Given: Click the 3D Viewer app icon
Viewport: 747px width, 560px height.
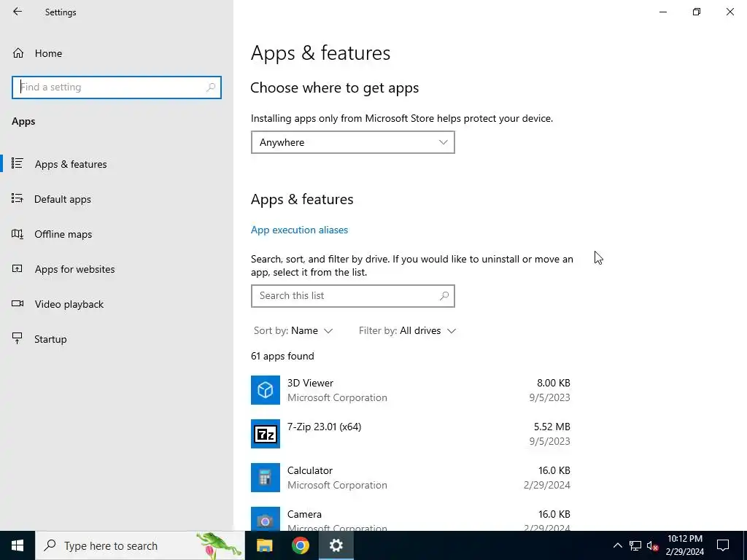Looking at the screenshot, I should (x=266, y=390).
